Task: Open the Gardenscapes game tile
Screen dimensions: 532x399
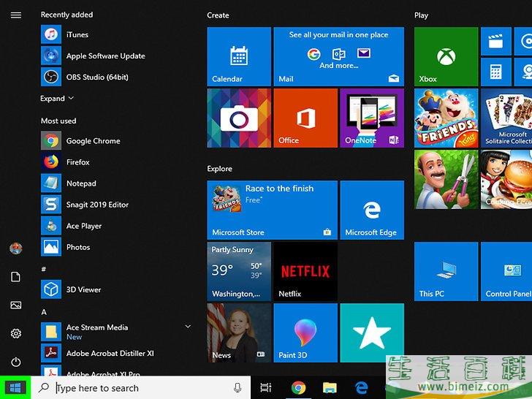Action: [446, 180]
